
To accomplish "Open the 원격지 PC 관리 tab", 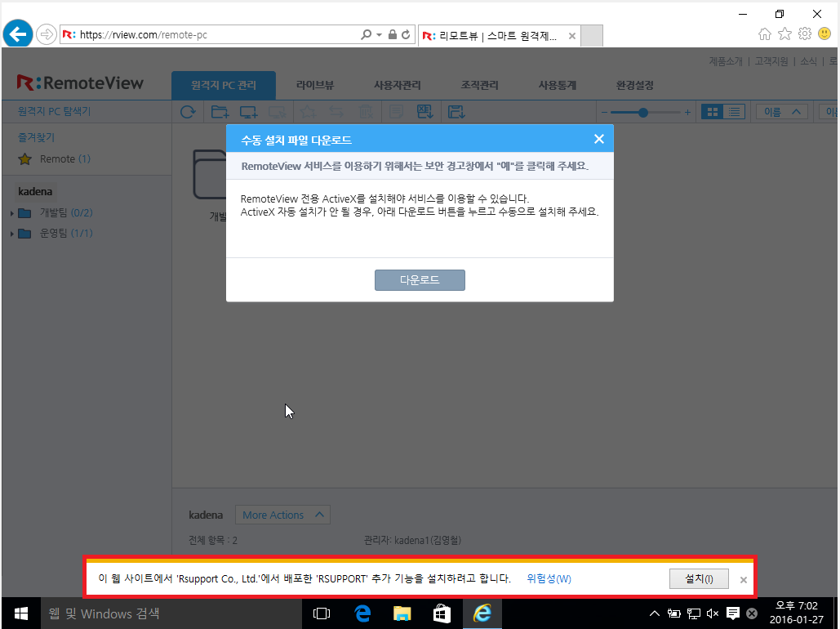I will click(224, 85).
